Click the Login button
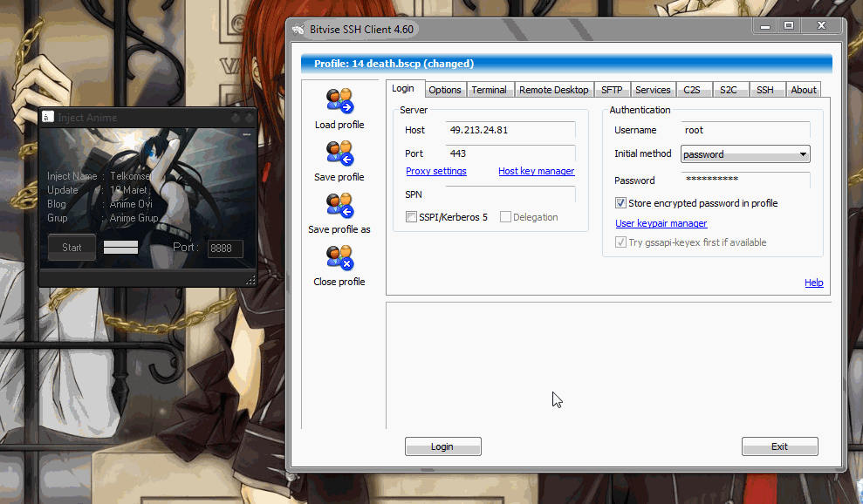Image resolution: width=863 pixels, height=504 pixels. [442, 446]
